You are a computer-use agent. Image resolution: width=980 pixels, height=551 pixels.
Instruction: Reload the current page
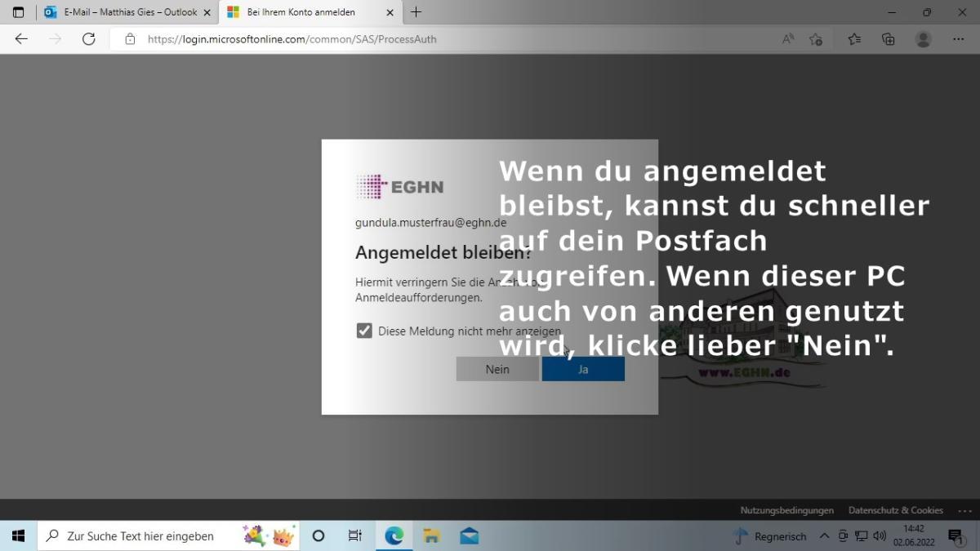[89, 39]
